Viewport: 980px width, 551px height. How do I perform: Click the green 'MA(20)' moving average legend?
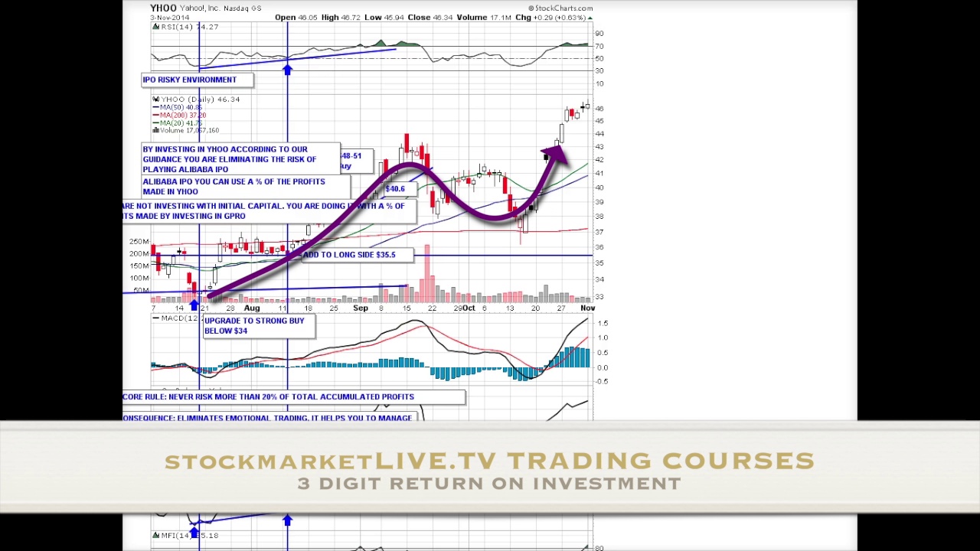coord(178,122)
